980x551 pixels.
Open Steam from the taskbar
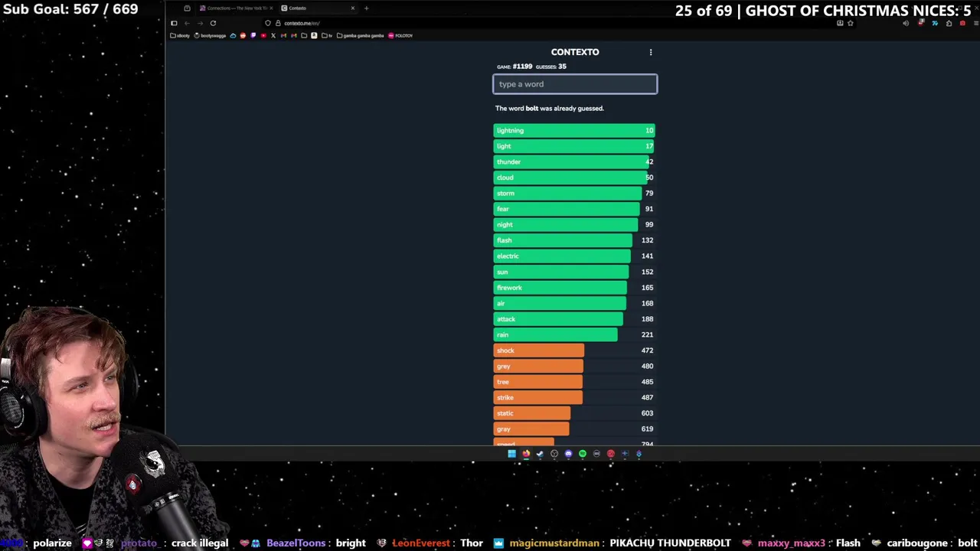(x=540, y=454)
